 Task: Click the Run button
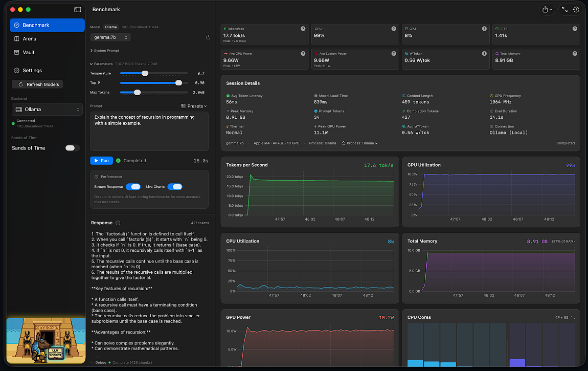101,160
